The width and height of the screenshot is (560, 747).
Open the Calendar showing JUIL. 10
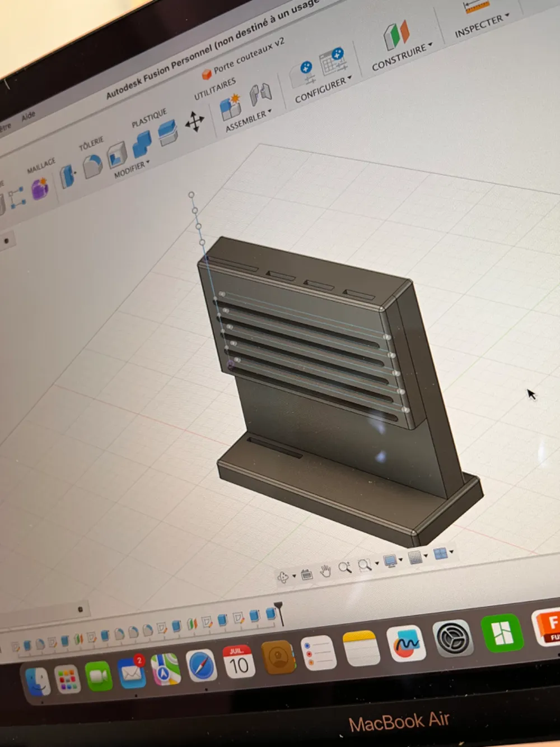[x=239, y=662]
